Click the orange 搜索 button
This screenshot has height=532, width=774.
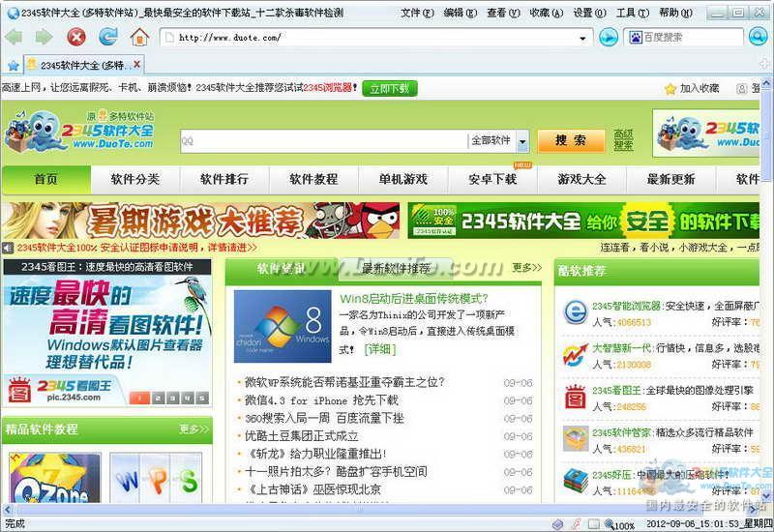571,141
